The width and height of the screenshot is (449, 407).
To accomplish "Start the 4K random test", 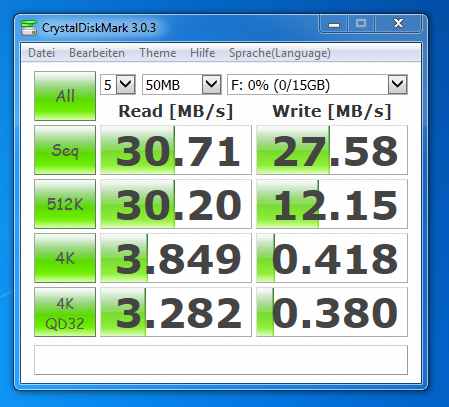I will click(x=65, y=258).
